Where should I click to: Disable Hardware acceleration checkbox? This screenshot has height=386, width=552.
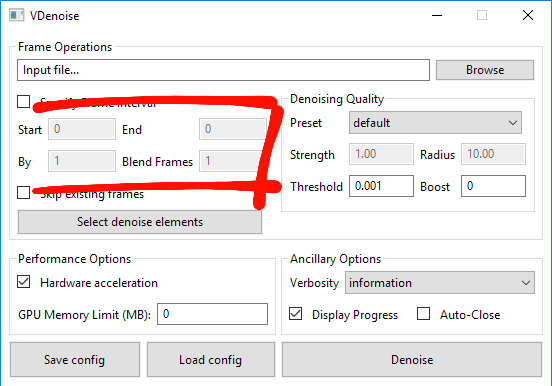coord(24,282)
